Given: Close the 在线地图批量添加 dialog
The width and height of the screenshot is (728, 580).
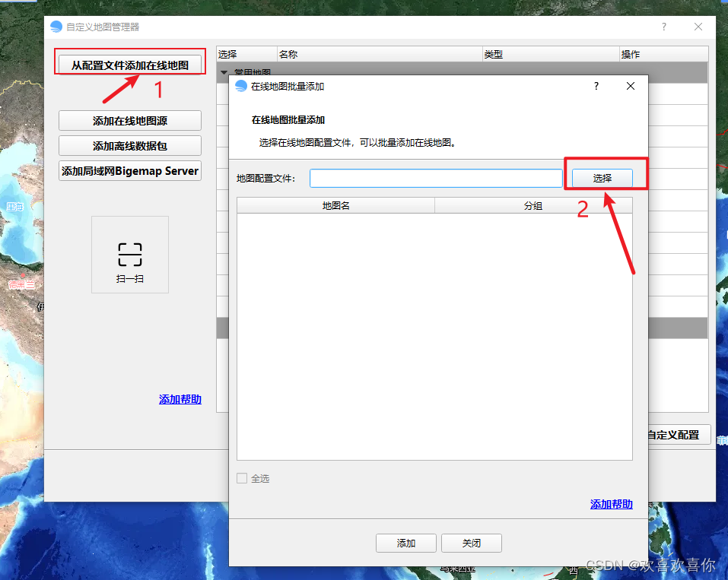Looking at the screenshot, I should [x=630, y=86].
